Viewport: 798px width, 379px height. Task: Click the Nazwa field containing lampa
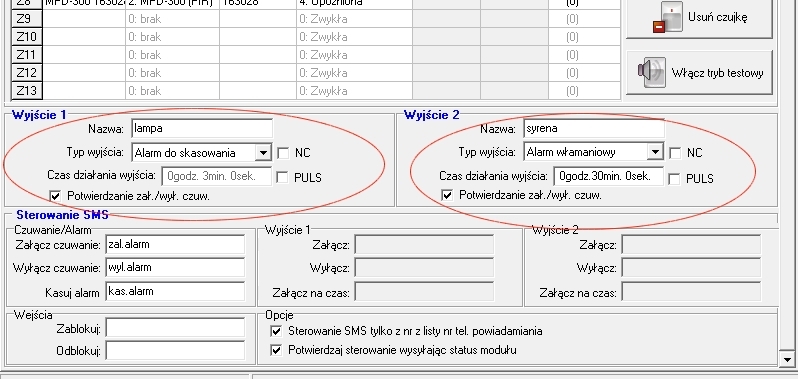tap(202, 128)
